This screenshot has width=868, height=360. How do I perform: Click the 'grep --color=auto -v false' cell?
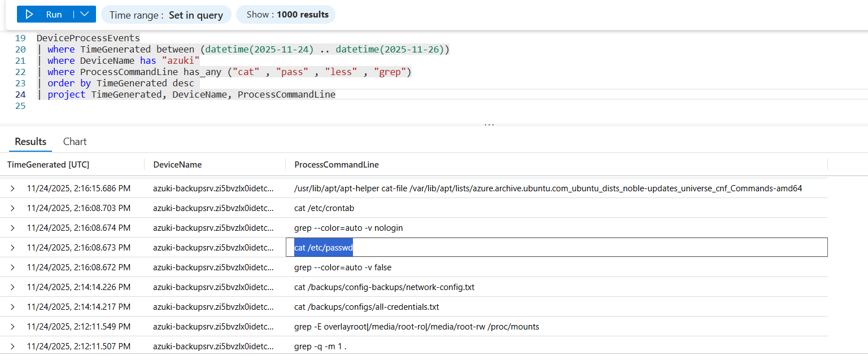tap(557, 267)
